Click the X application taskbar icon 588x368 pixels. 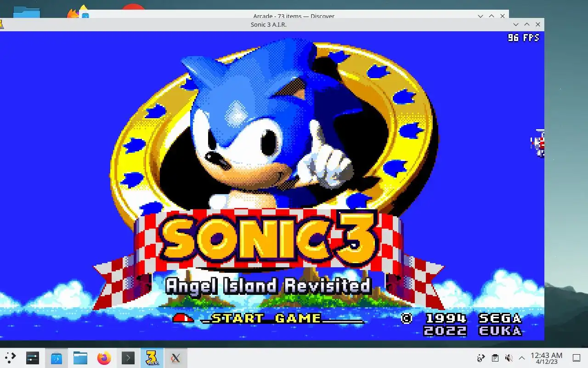coord(175,358)
